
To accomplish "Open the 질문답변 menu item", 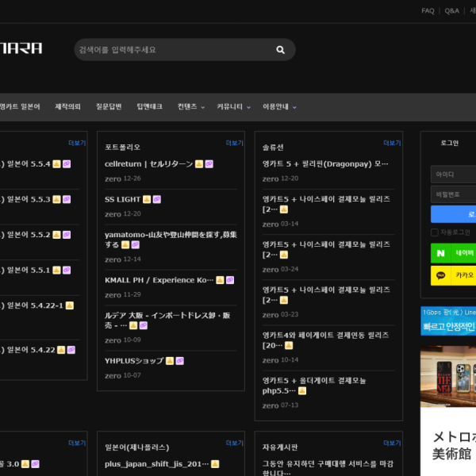I will [x=109, y=107].
